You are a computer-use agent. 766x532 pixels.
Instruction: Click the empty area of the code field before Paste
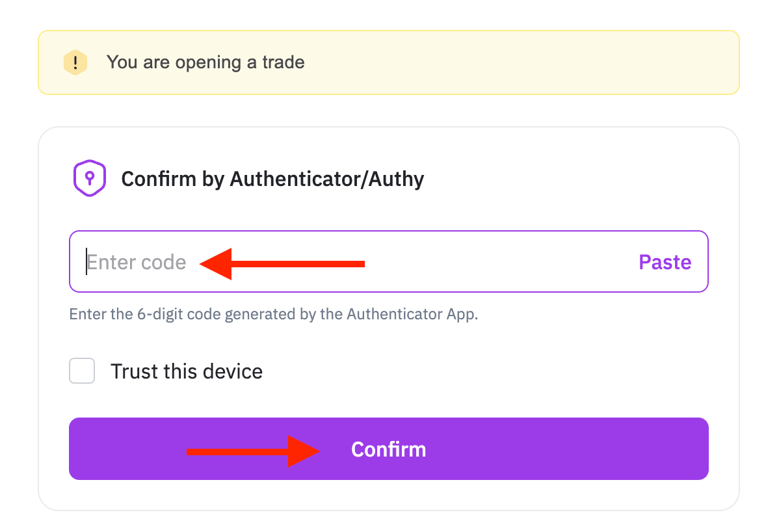[498, 261]
